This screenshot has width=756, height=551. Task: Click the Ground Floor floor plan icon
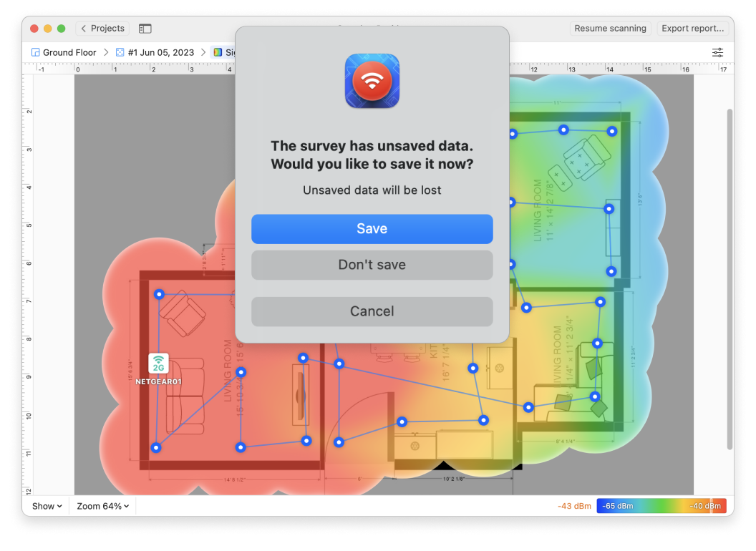pos(35,52)
